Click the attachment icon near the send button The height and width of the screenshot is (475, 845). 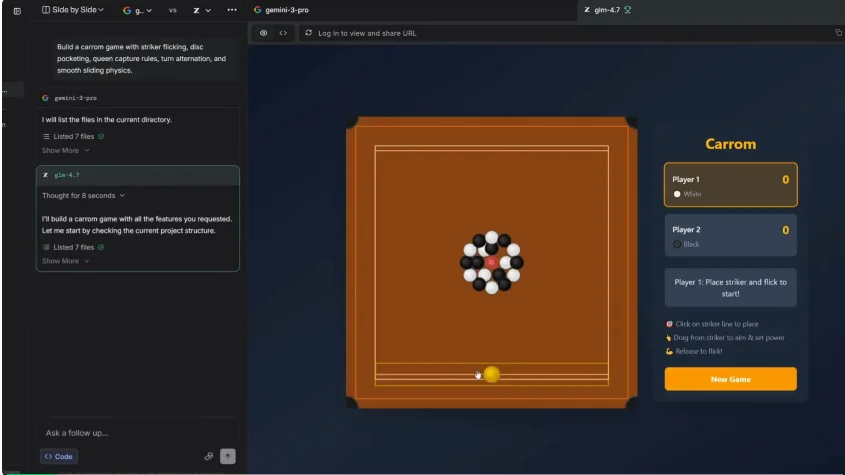209,456
